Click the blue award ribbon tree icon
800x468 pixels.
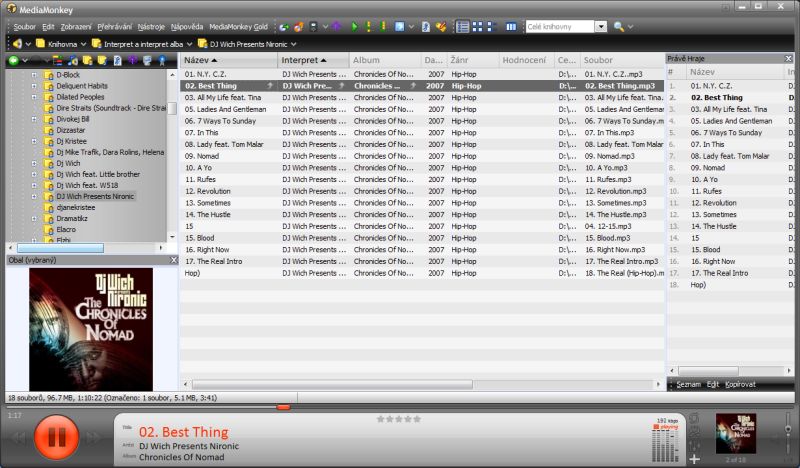[x=162, y=61]
